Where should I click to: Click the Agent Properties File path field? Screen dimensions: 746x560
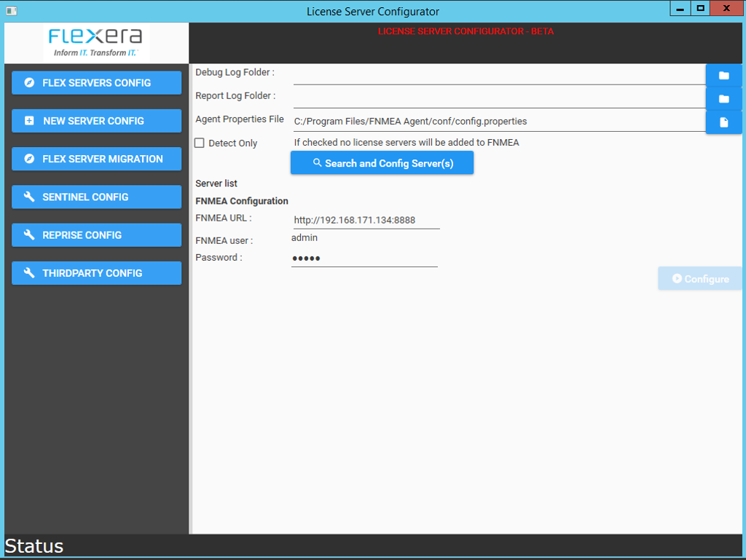click(x=500, y=122)
